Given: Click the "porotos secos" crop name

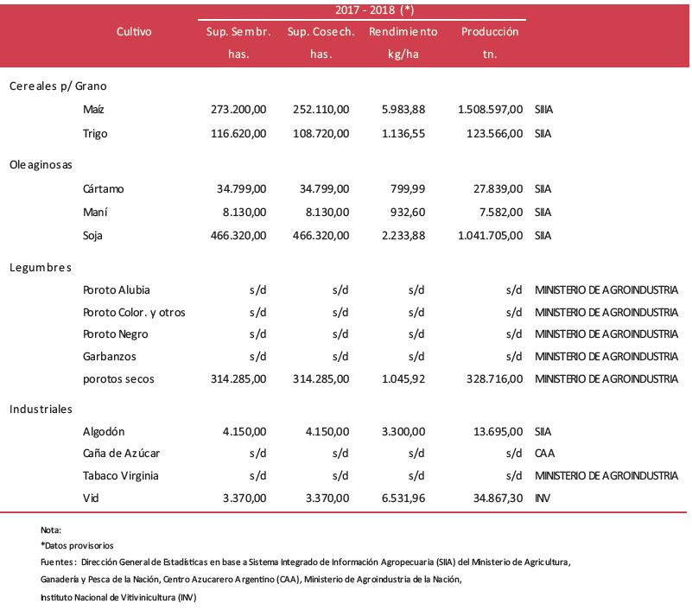Looking at the screenshot, I should pos(118,379).
